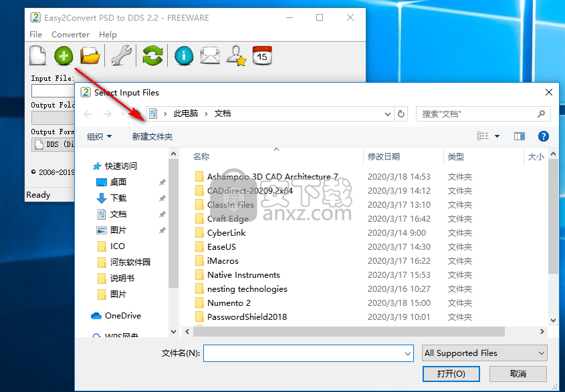Viewport: 565px width, 392px height.
Task: Click the green Convert arrows icon
Action: pyautogui.click(x=152, y=56)
